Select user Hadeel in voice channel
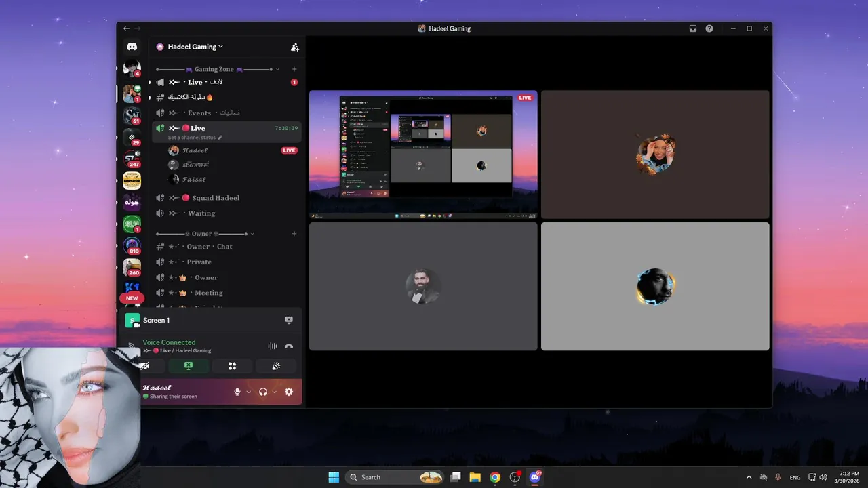This screenshot has height=488, width=868. (233, 150)
